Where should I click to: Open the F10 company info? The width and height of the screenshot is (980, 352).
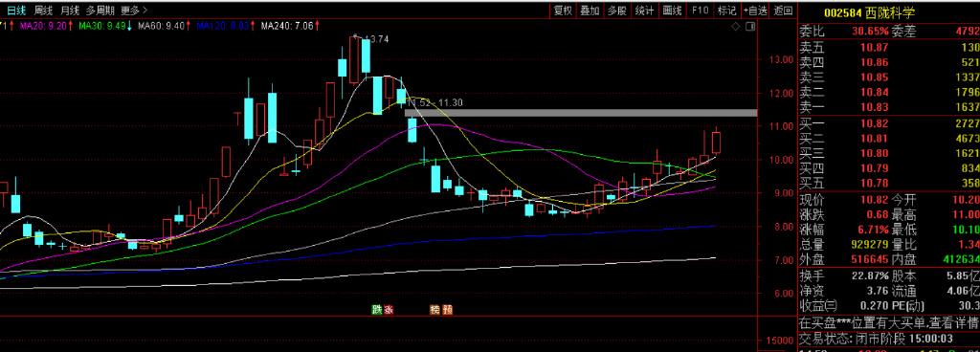coord(700,10)
